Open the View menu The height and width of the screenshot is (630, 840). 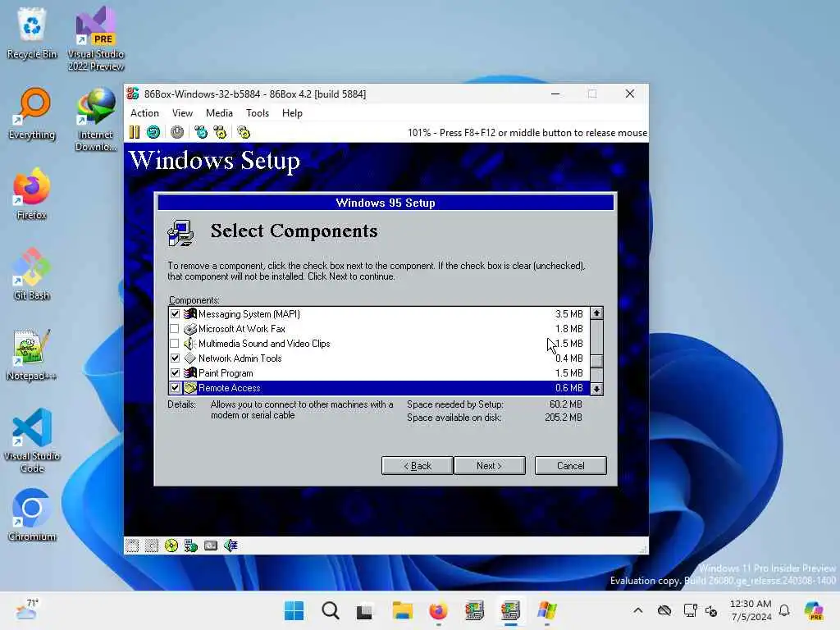click(182, 113)
